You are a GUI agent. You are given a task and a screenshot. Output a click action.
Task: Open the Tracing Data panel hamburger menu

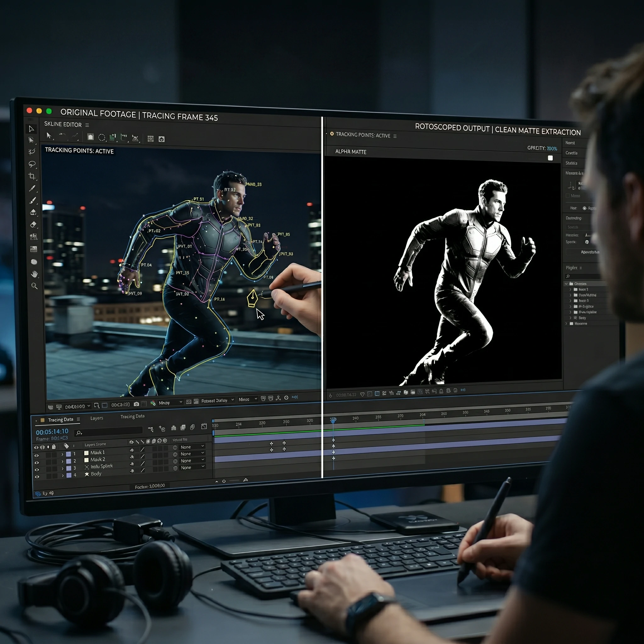click(78, 419)
